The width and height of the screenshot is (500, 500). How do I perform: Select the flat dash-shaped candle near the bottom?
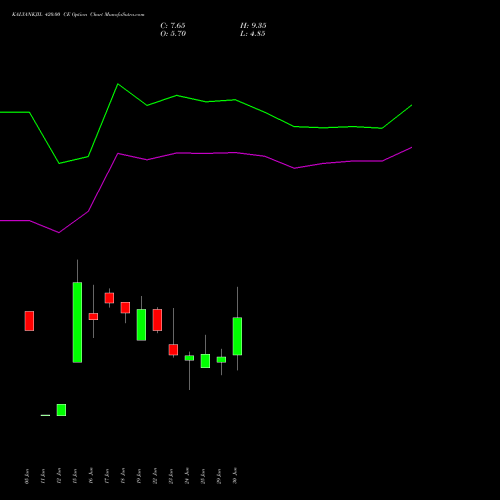[45, 415]
